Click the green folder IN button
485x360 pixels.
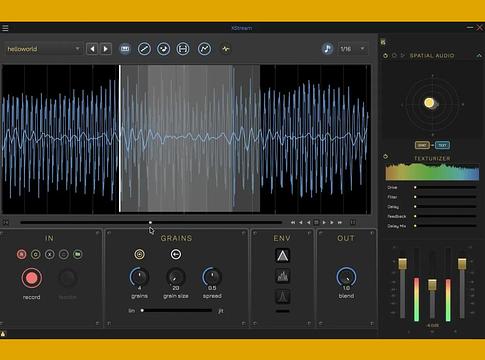[78, 254]
